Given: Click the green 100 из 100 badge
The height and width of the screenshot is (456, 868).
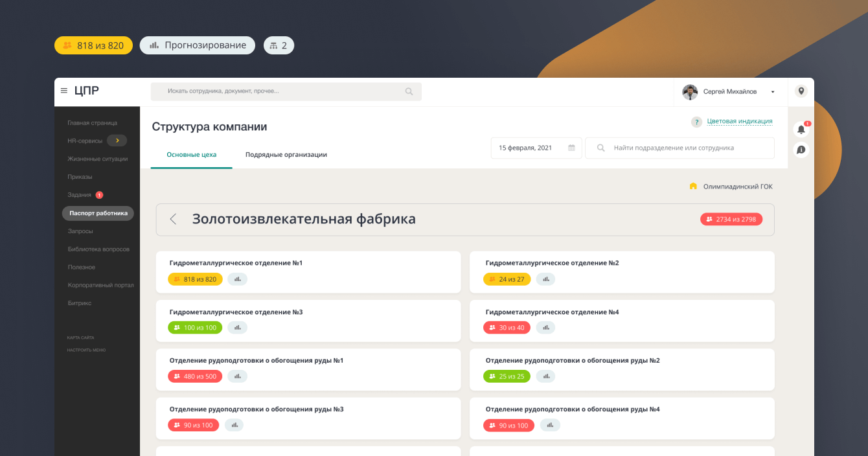Looking at the screenshot, I should pyautogui.click(x=195, y=328).
